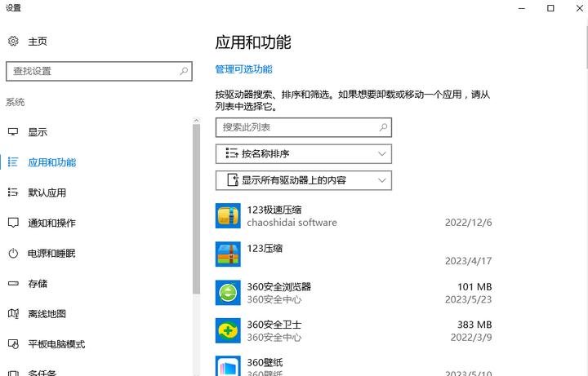
Task: Click the 360安全卫士 app icon
Action: [x=228, y=330]
